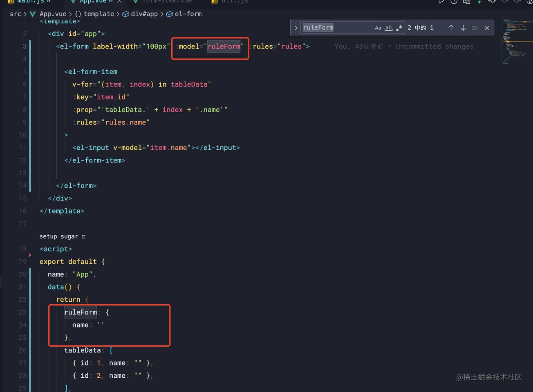Click the Vue logo icon in breadcrumb
The width and height of the screenshot is (533, 392).
click(x=33, y=14)
